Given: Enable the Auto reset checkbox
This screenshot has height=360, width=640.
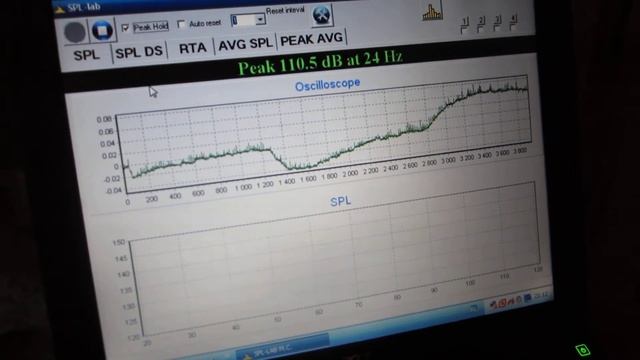Looking at the screenshot, I should coord(181,24).
